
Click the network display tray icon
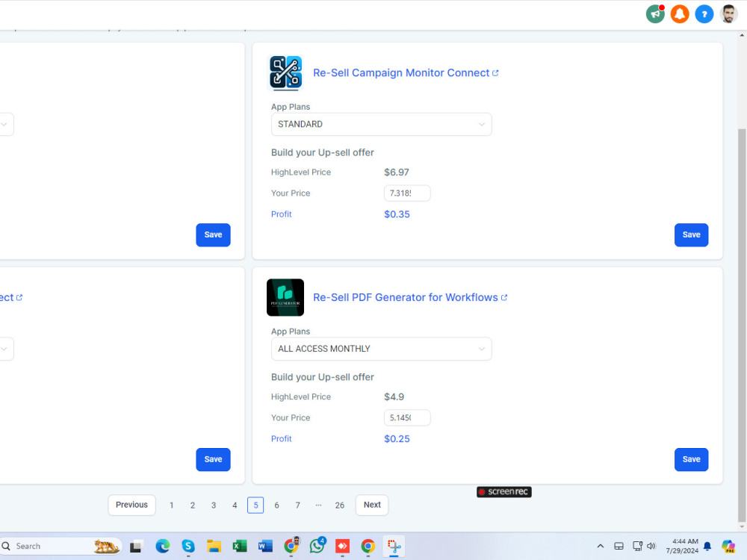pyautogui.click(x=637, y=547)
